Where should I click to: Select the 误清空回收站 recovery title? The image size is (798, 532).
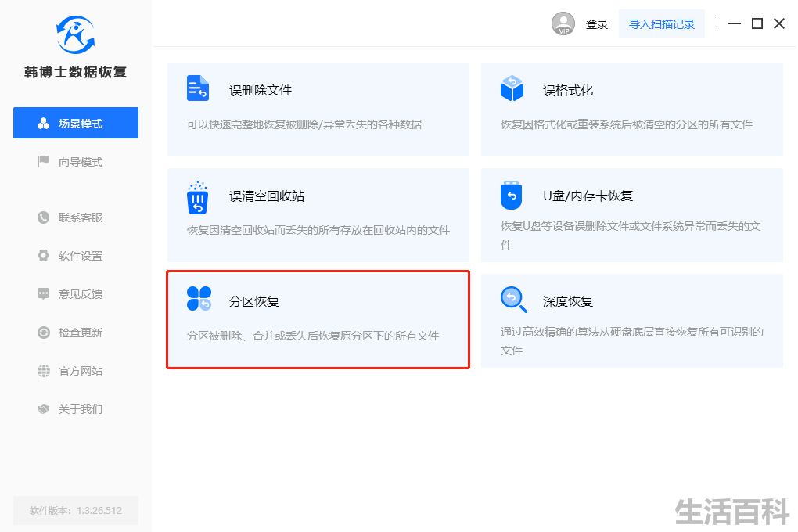[x=267, y=196]
